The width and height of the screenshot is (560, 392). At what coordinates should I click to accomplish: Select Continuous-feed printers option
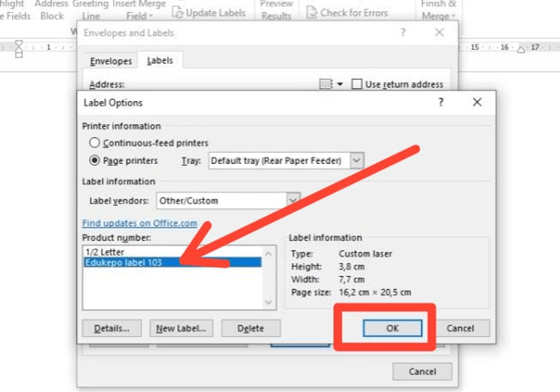94,143
